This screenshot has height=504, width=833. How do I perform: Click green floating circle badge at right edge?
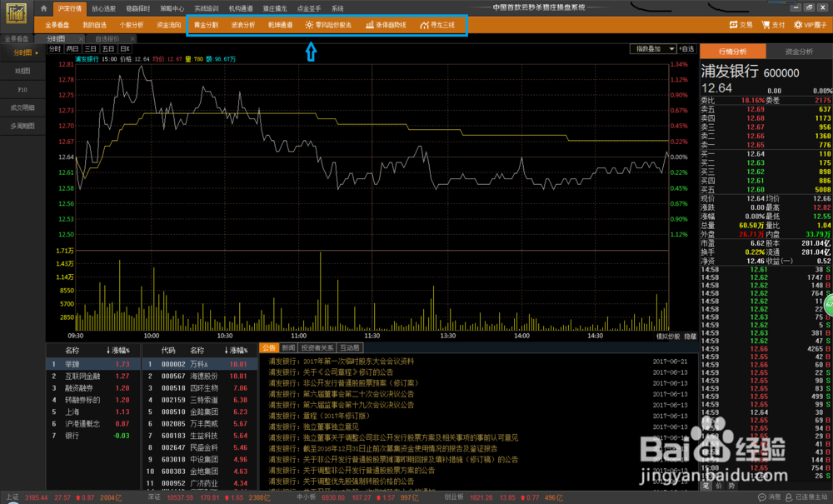pyautogui.click(x=828, y=305)
